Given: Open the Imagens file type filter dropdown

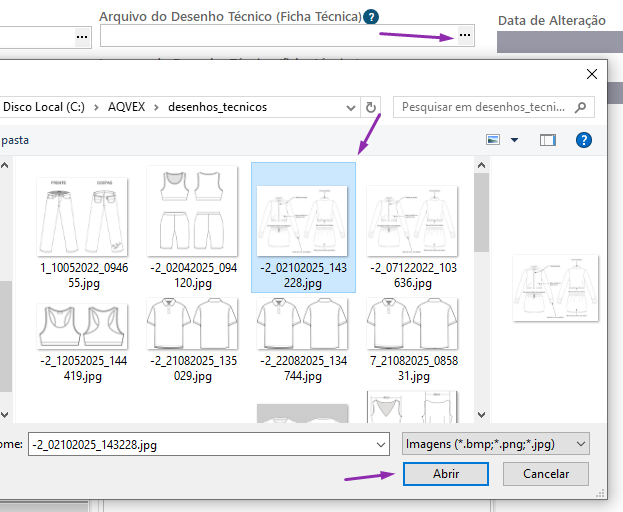Looking at the screenshot, I should pyautogui.click(x=496, y=444).
